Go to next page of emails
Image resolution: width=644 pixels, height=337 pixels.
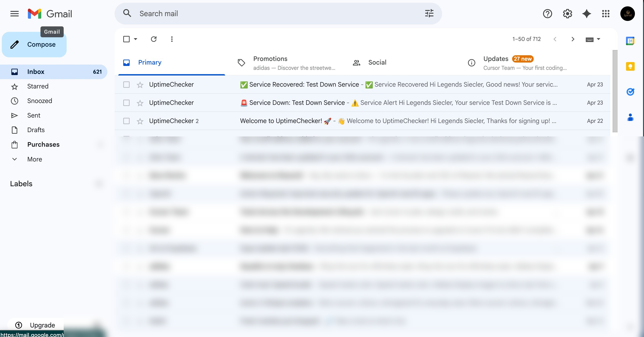click(573, 39)
